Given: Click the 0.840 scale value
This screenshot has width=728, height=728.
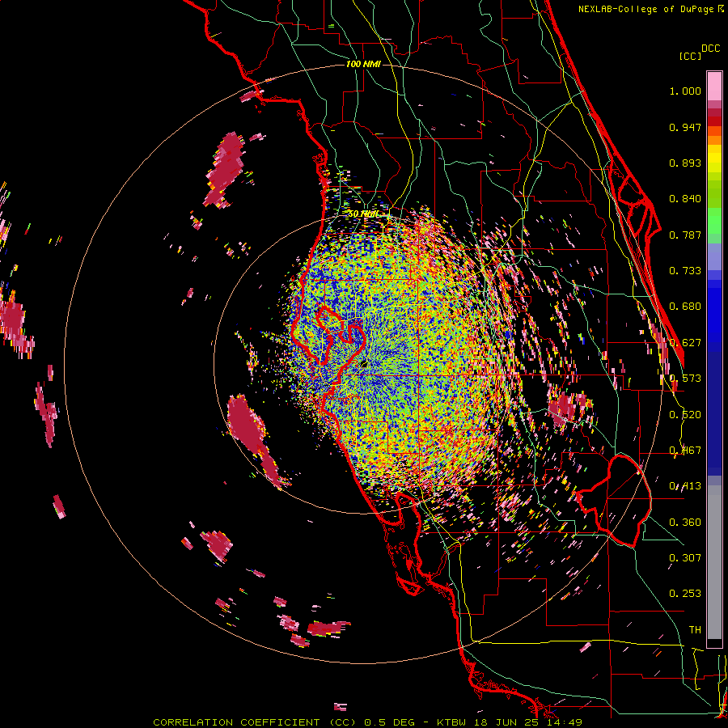Looking at the screenshot, I should [x=685, y=199].
